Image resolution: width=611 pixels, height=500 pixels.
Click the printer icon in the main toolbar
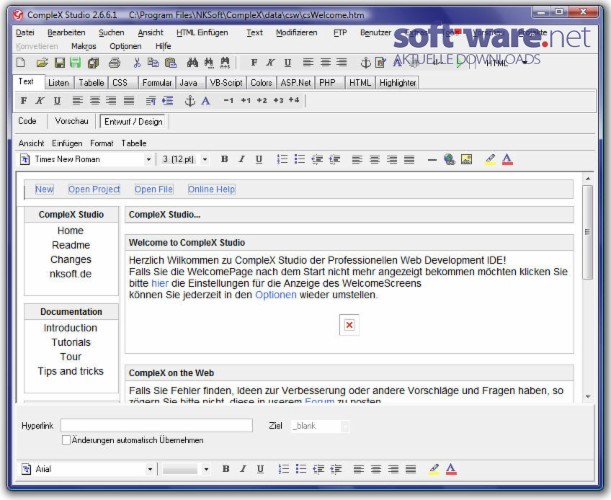(x=114, y=62)
